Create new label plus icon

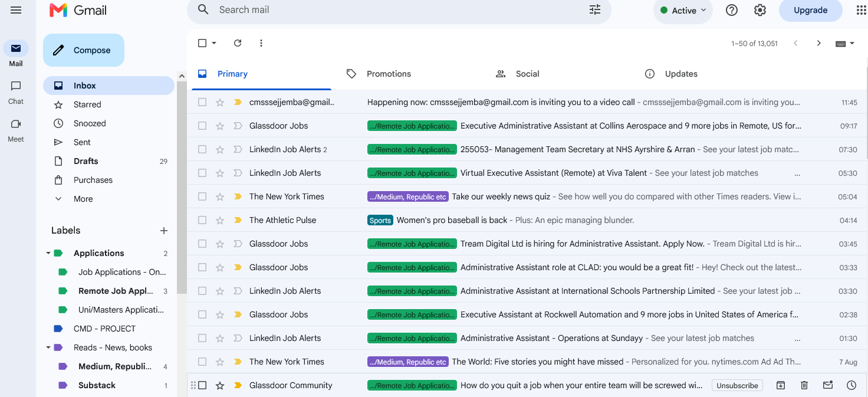[164, 231]
